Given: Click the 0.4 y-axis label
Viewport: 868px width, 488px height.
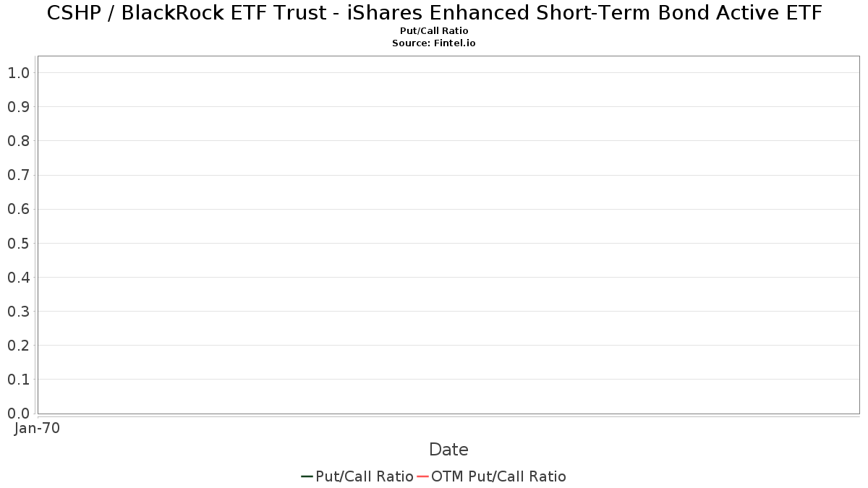Looking at the screenshot, I should point(19,278).
